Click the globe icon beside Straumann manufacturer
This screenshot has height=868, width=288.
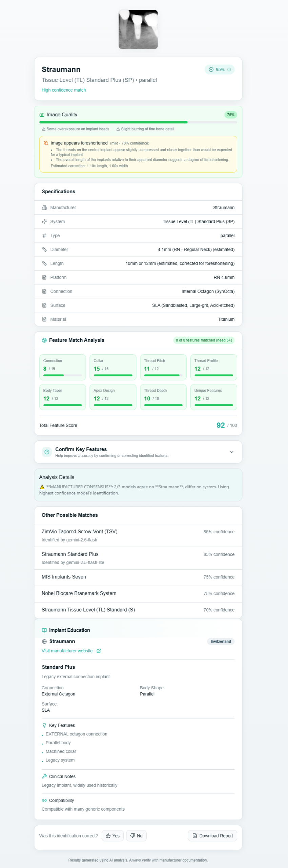[44, 642]
